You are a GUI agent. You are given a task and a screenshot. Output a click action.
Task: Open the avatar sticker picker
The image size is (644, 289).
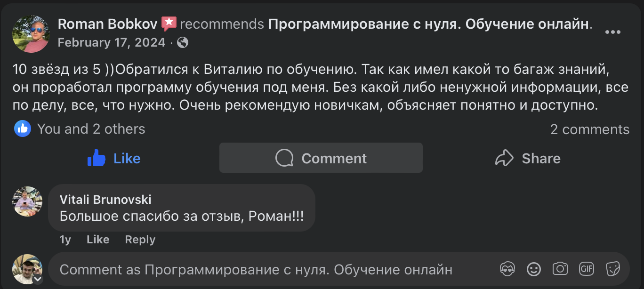pyautogui.click(x=507, y=269)
